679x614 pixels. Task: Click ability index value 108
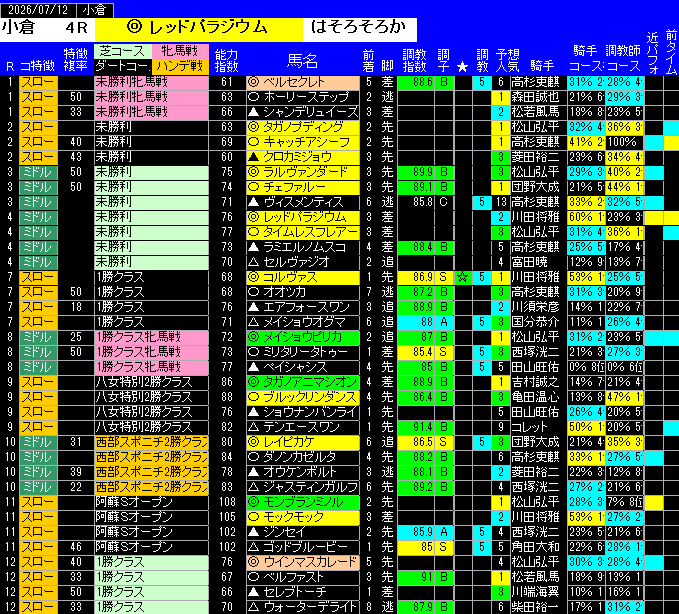pos(227,502)
